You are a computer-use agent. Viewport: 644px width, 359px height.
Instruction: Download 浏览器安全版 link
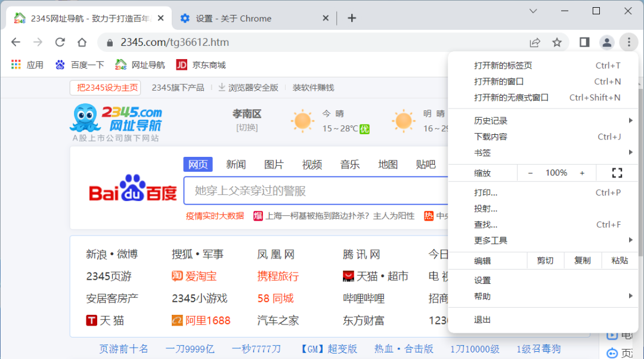[x=249, y=88]
